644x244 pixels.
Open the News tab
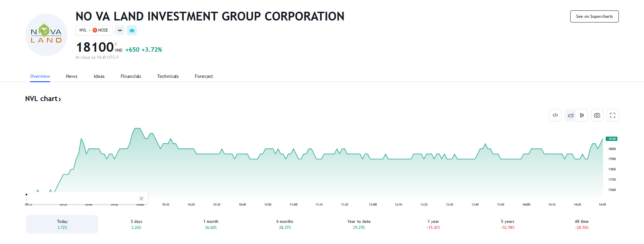[x=71, y=76]
